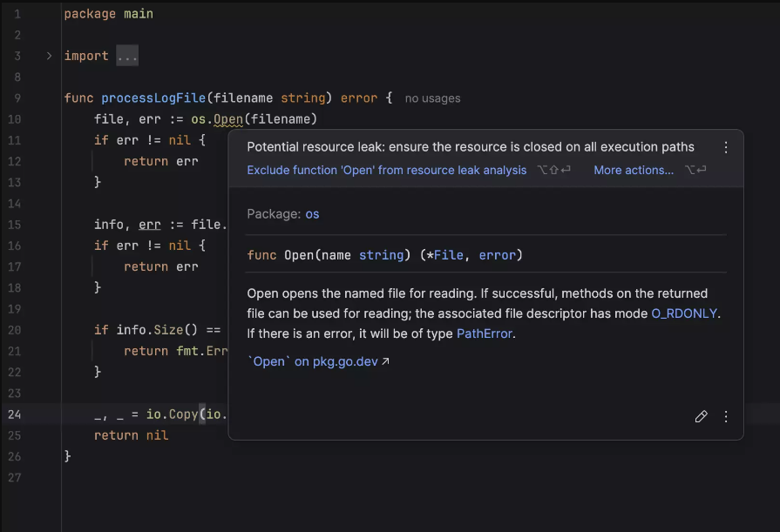This screenshot has height=532, width=780.
Task: Open kebab menu beside resource leak warning
Action: 726,147
